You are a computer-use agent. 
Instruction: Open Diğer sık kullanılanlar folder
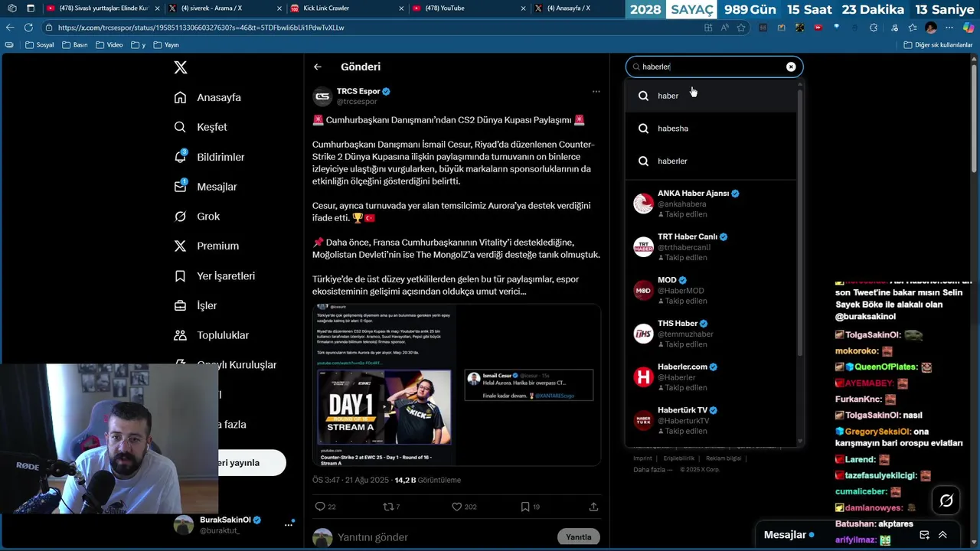click(938, 45)
